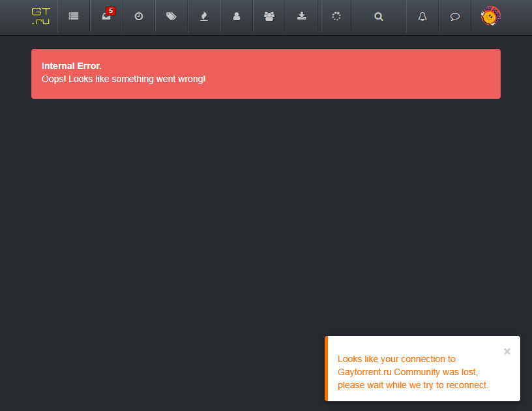Open search from the magnifier icon

378,16
